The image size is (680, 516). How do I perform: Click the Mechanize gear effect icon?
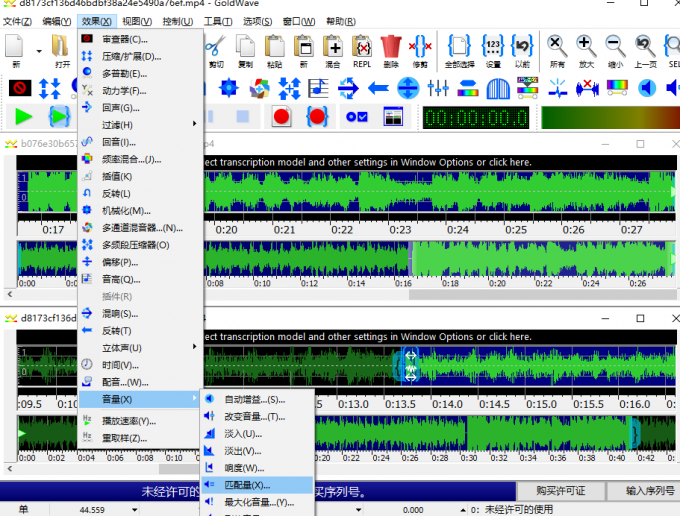[x=229, y=88]
